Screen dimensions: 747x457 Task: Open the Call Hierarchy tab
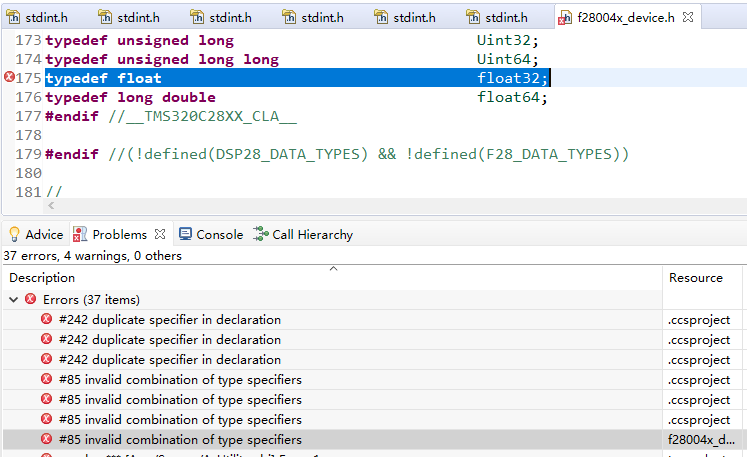312,234
